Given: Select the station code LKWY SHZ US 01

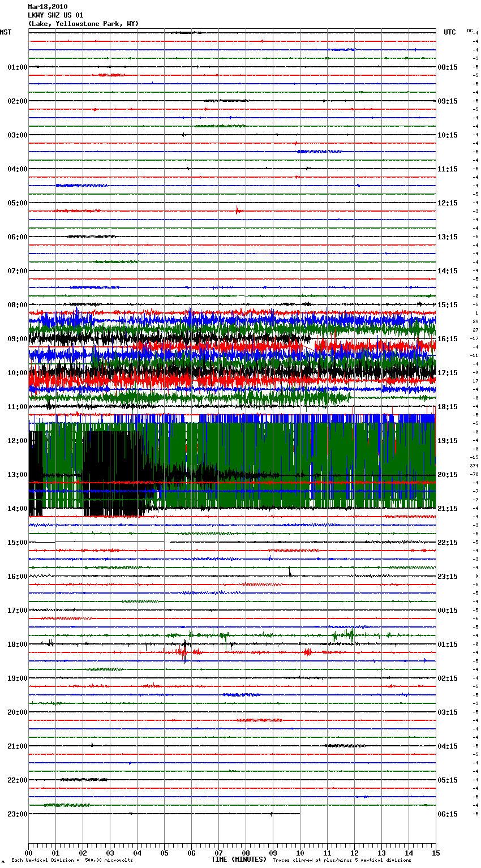Looking at the screenshot, I should point(55,15).
